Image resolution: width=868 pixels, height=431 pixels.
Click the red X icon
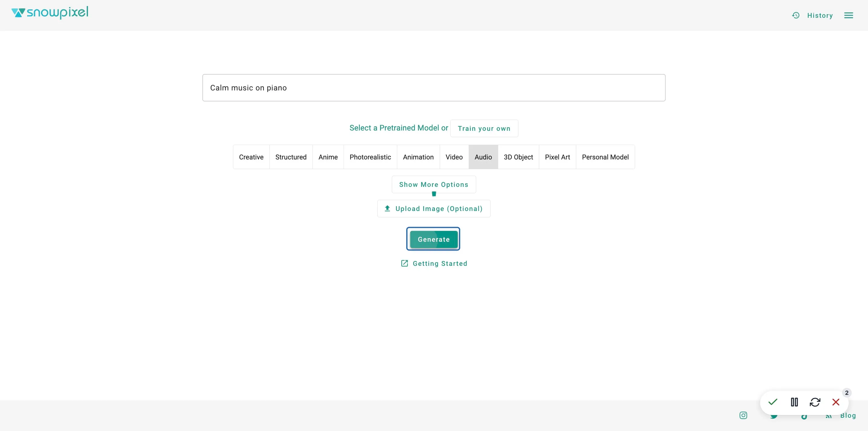pyautogui.click(x=836, y=402)
